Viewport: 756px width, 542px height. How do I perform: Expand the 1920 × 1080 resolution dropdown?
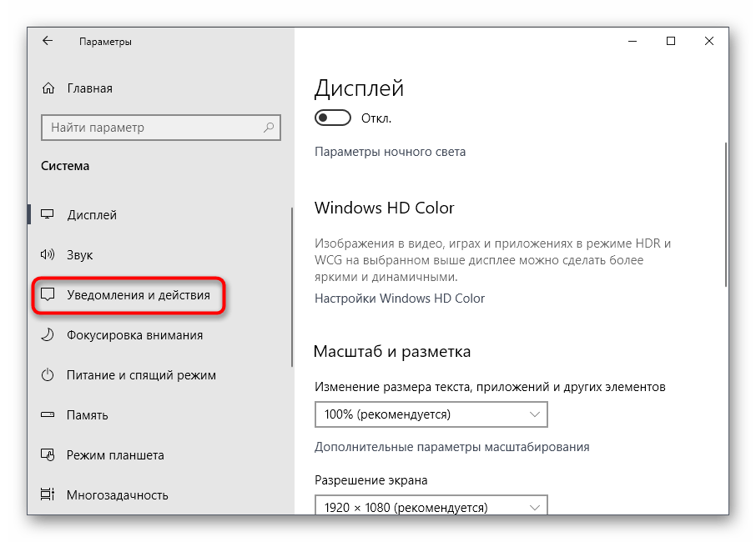pos(431,506)
